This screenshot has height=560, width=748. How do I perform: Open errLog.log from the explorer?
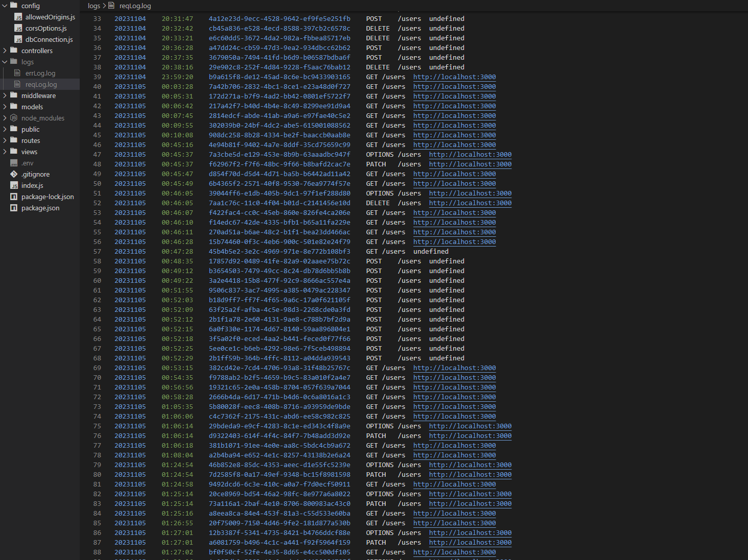40,73
